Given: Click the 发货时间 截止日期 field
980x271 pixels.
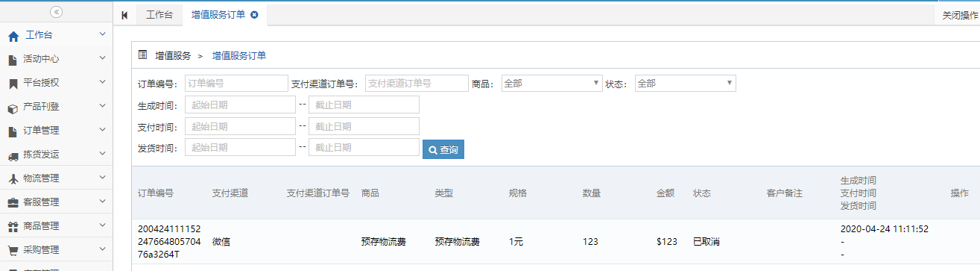Looking at the screenshot, I should pos(364,148).
